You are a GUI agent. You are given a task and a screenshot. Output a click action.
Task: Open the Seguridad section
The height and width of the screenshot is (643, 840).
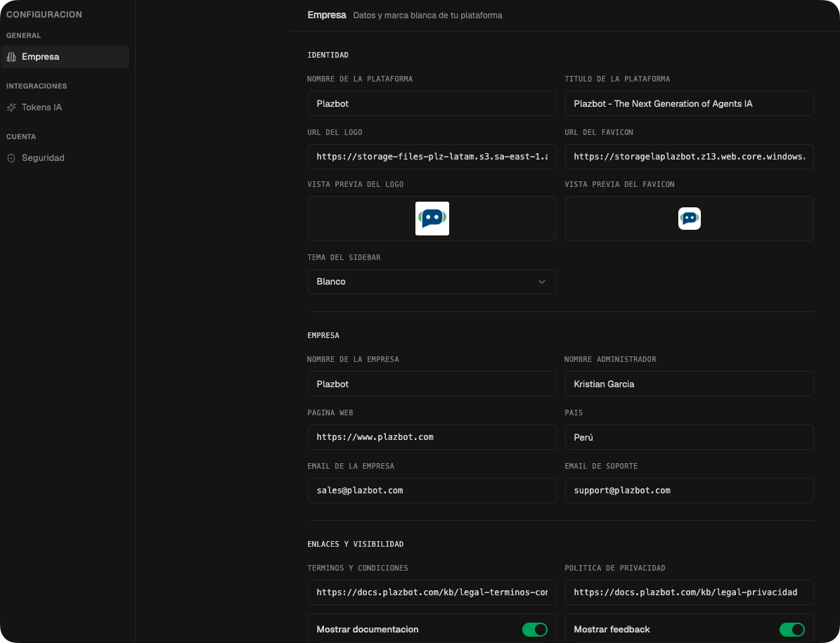click(x=65, y=158)
